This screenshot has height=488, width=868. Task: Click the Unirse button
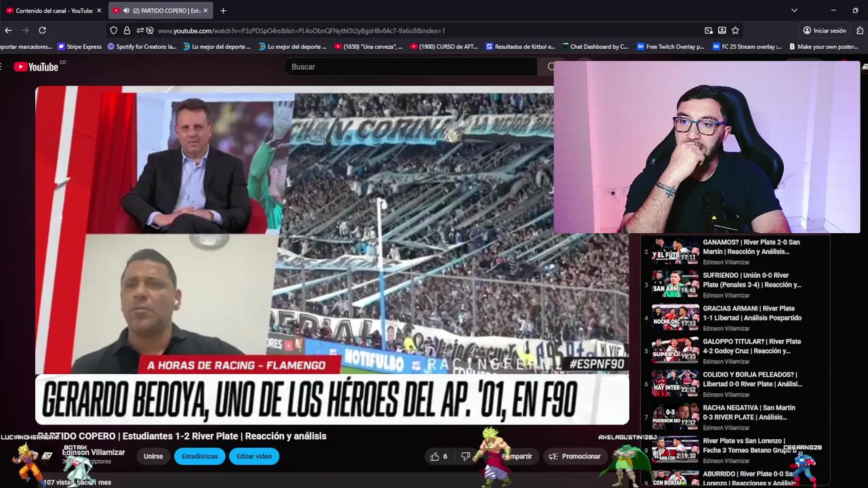coord(153,456)
